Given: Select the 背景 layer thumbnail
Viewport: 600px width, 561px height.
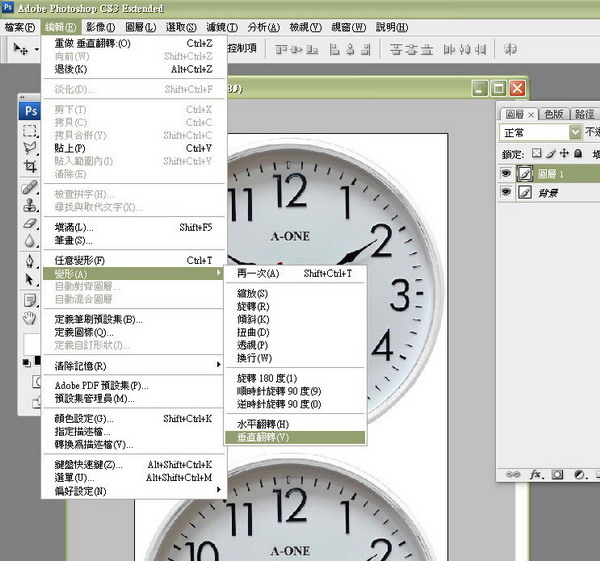Looking at the screenshot, I should point(525,192).
